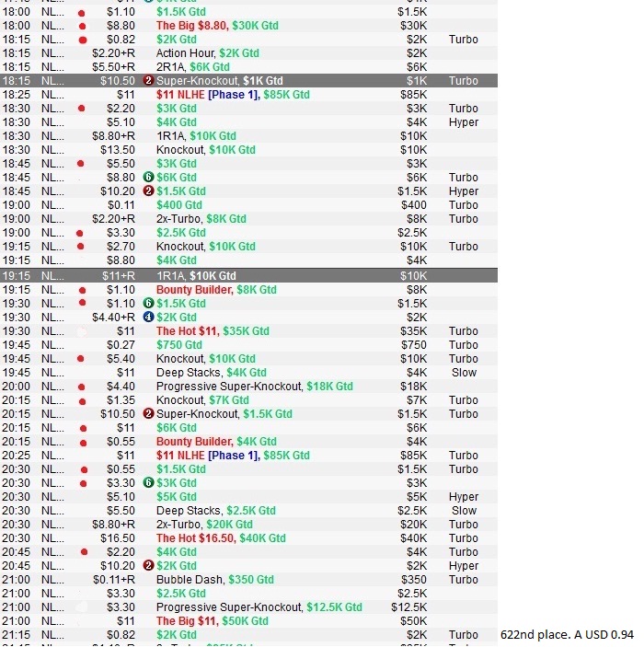Click the 2R1A, $6K Gtd tournament name
Screen dimensions: 644x647
point(192,67)
